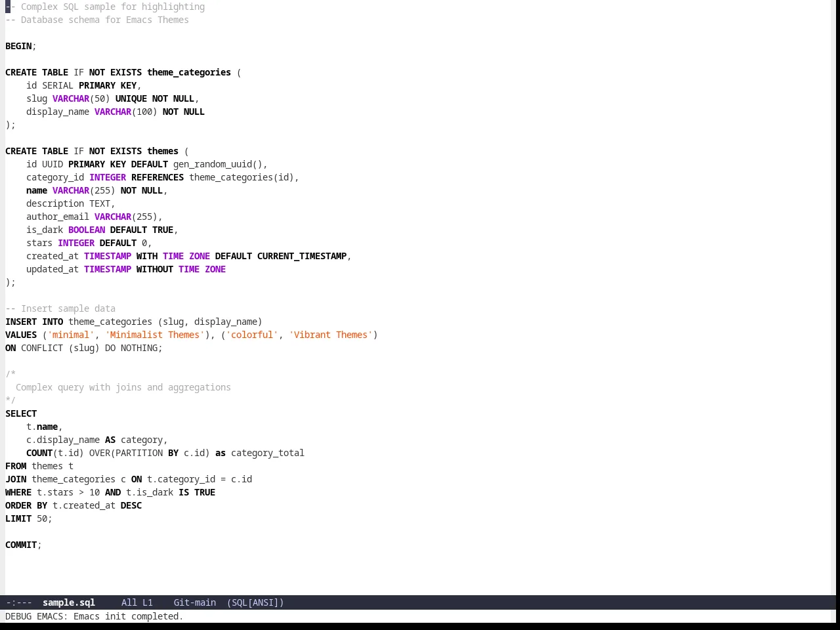Click gen_random_uuid() function call
The height and width of the screenshot is (630, 840).
[218, 164]
